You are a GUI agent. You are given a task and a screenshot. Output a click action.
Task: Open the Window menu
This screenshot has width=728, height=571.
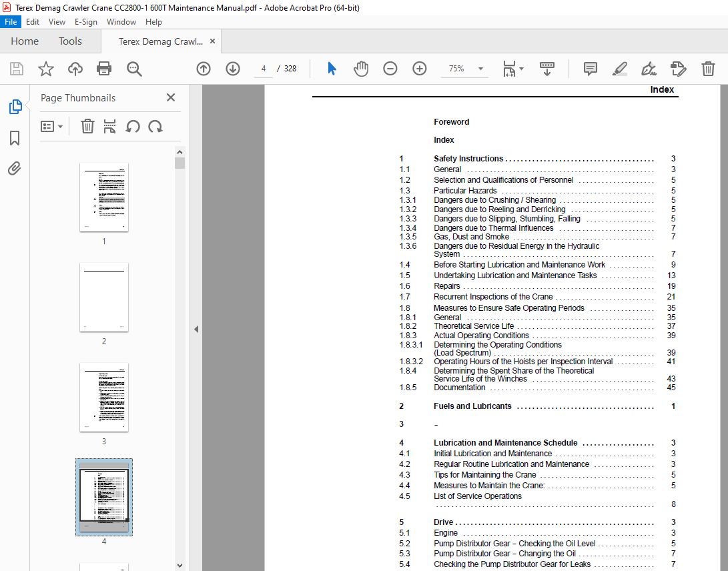(x=121, y=22)
